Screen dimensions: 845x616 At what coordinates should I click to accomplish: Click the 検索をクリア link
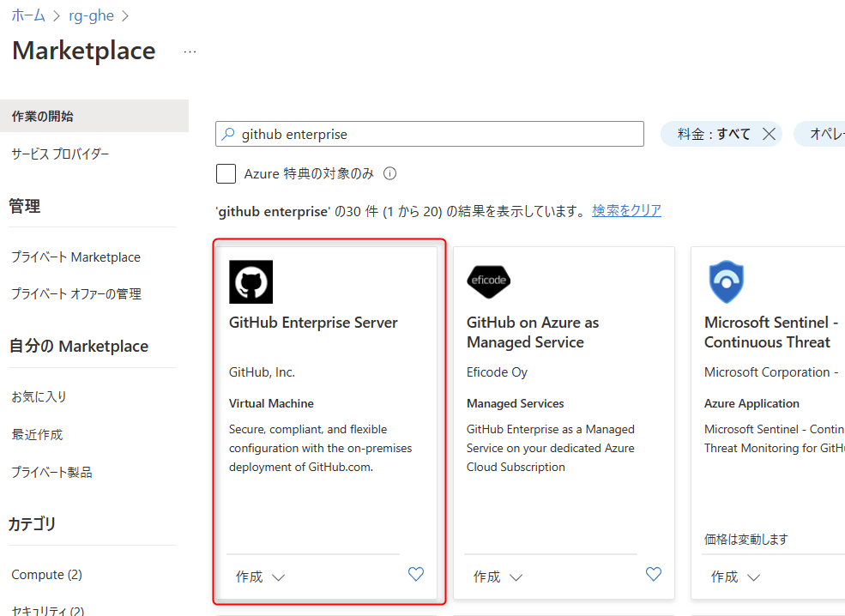click(627, 211)
